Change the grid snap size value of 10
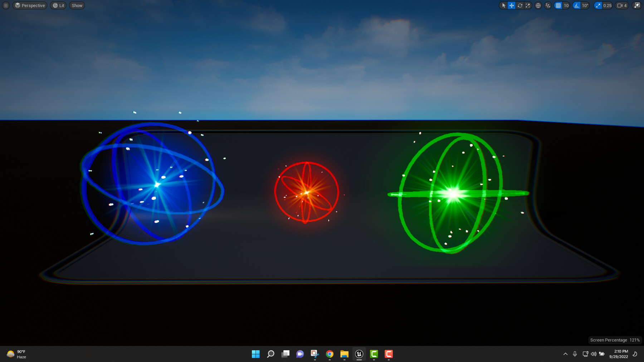The height and width of the screenshot is (362, 644). point(566,5)
